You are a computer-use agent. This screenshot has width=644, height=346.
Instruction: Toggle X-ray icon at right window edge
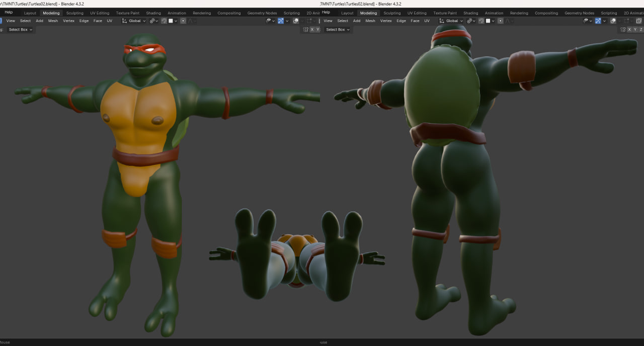coord(638,21)
